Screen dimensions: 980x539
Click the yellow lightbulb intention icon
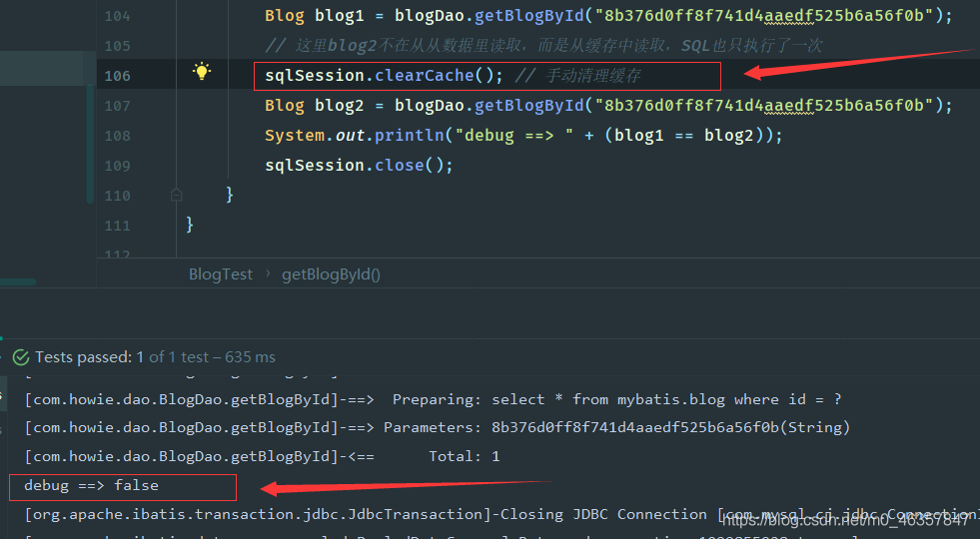click(201, 71)
